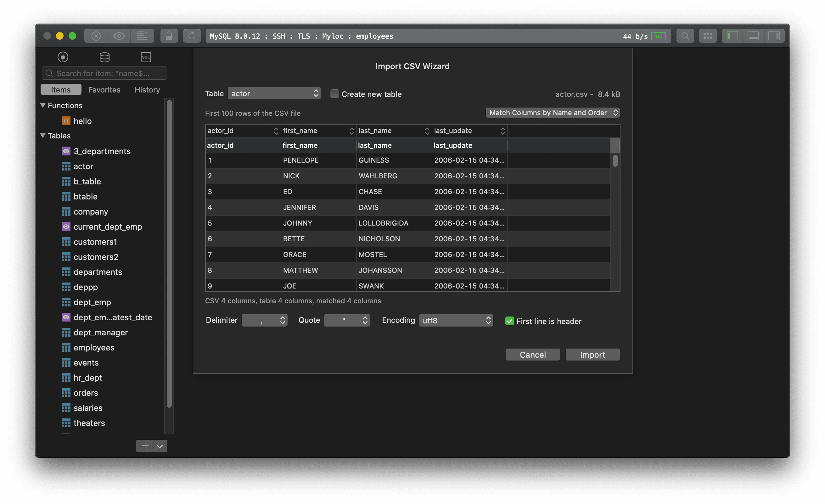This screenshot has height=504, width=825.
Task: Toggle the bottom panel icon
Action: (753, 36)
